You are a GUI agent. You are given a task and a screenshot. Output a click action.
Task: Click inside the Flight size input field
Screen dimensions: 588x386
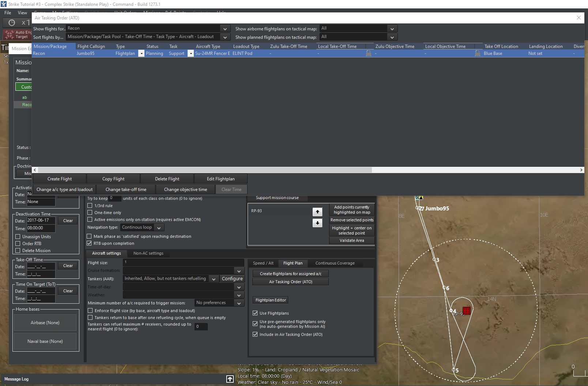[x=183, y=262]
